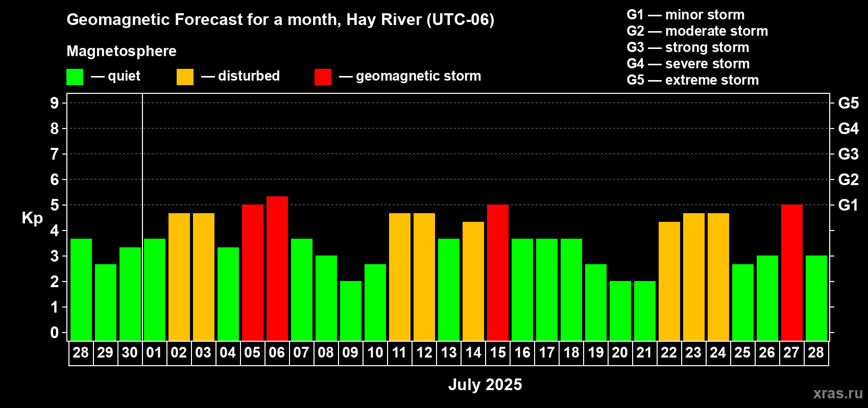Click the Kp axis value 0
The height and width of the screenshot is (408, 868).
55,333
